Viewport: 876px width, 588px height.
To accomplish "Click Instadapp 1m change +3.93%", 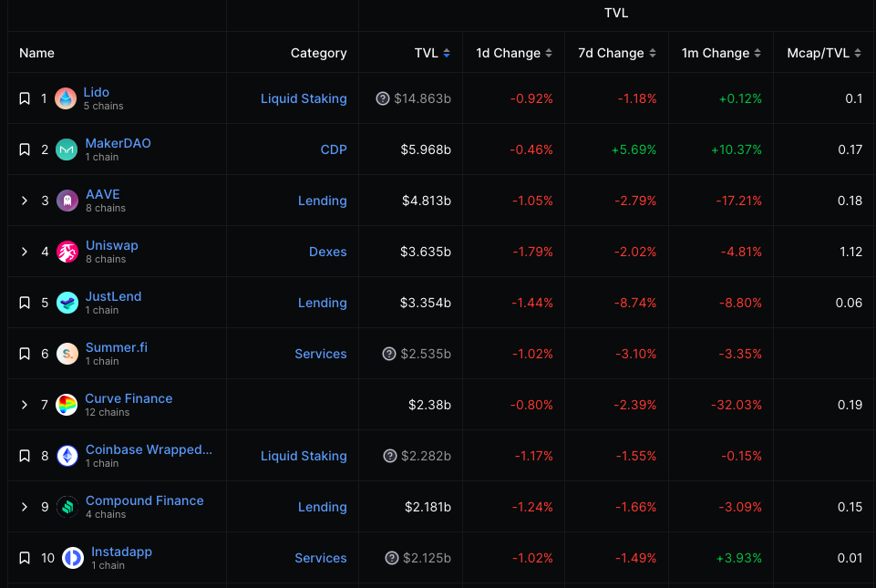I will click(x=738, y=558).
